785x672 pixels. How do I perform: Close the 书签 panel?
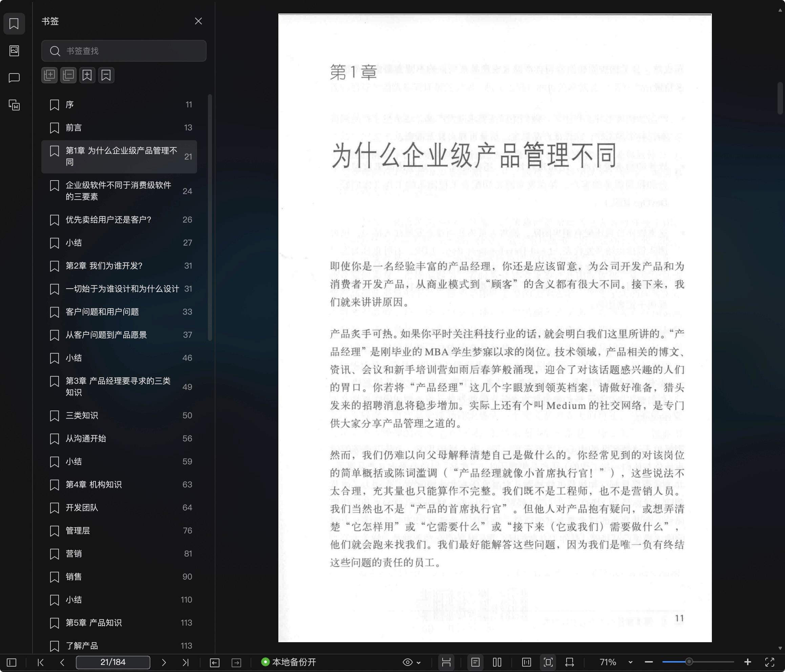click(198, 21)
